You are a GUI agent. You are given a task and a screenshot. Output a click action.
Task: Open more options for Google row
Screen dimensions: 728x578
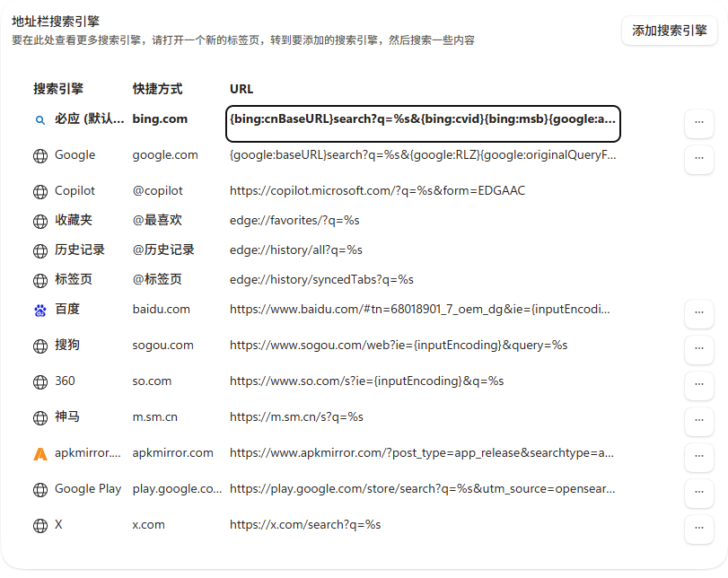698,158
